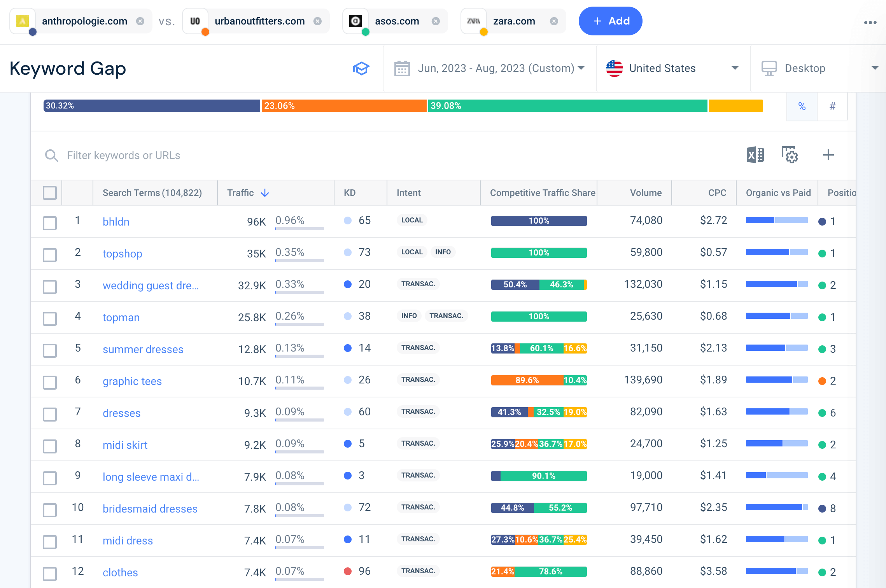Open the clothes keyword link
The height and width of the screenshot is (588, 886).
pos(120,572)
